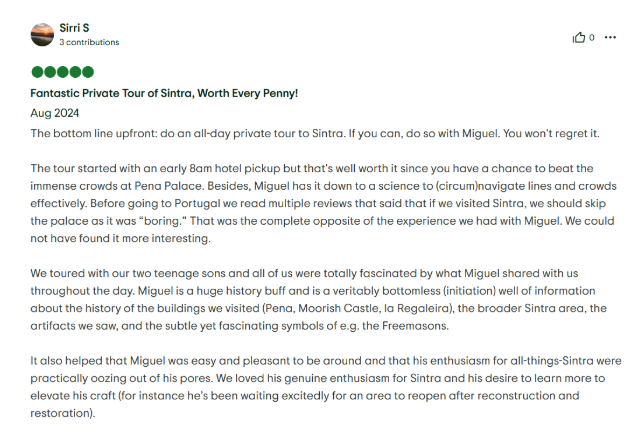Click Sirri S profile avatar picture
This screenshot has height=439, width=642.
pos(43,35)
